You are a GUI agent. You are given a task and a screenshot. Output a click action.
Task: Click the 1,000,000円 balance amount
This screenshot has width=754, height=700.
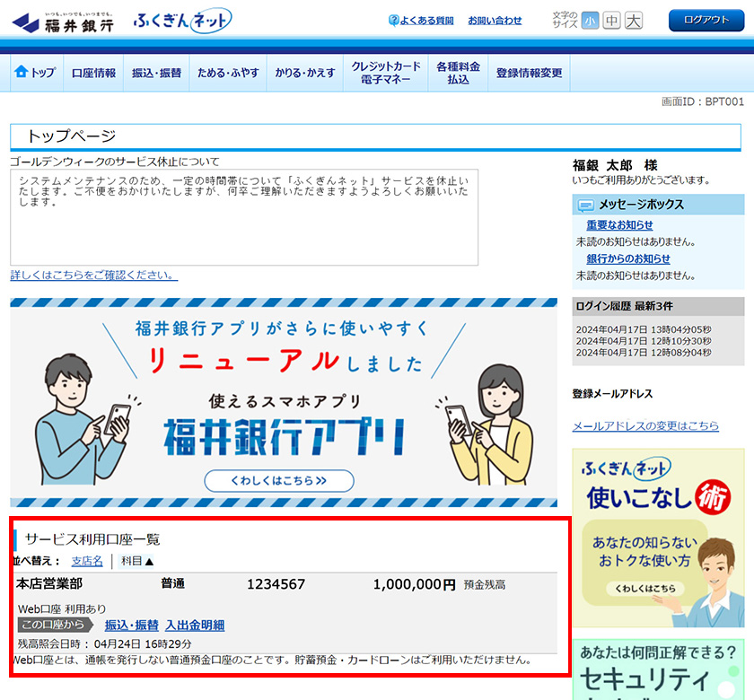(x=414, y=584)
